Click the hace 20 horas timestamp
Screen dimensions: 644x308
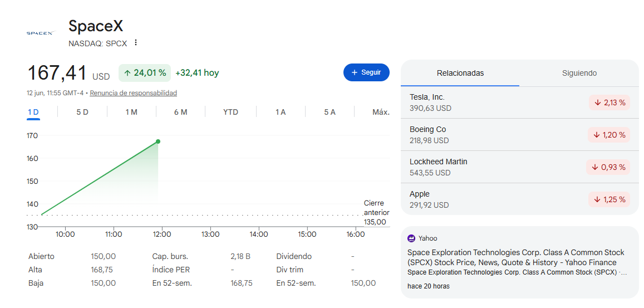[x=429, y=286]
